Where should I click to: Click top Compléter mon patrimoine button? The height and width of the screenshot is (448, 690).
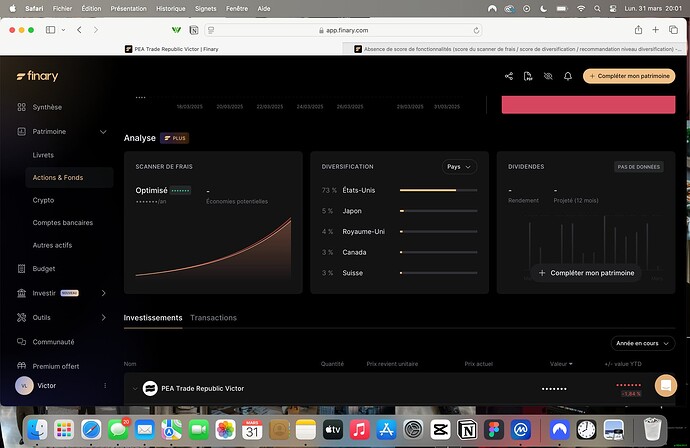629,76
